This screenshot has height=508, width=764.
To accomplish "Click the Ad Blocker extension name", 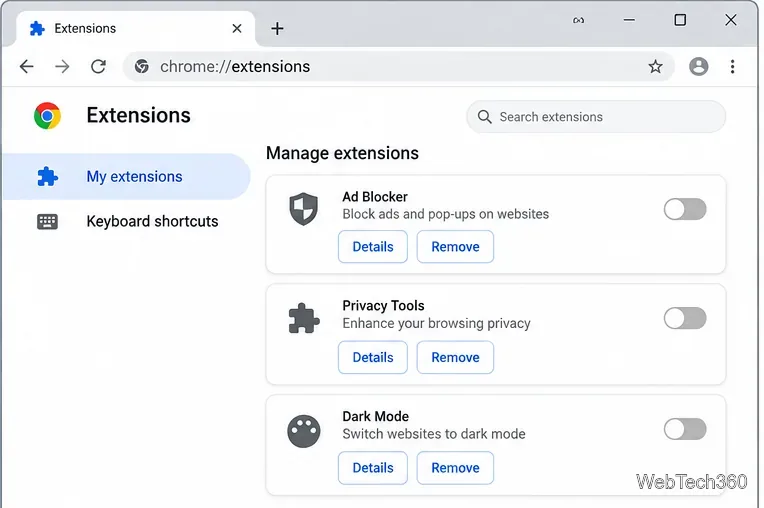I will point(375,197).
